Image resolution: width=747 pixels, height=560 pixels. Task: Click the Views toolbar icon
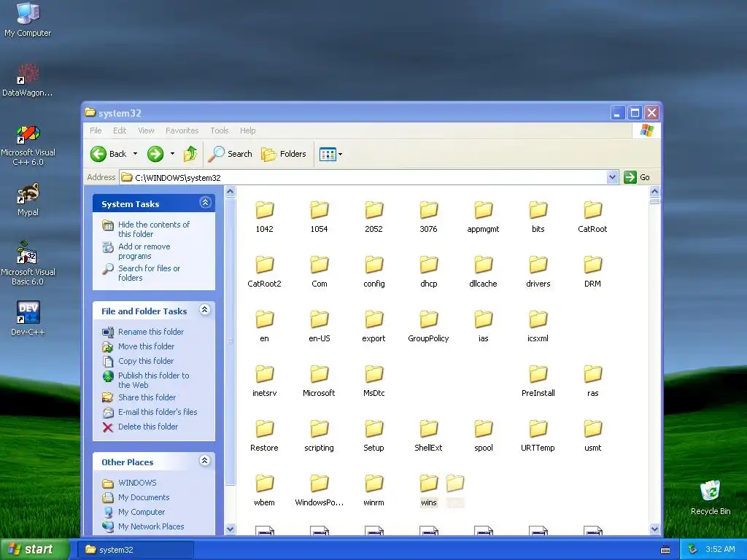click(x=328, y=155)
